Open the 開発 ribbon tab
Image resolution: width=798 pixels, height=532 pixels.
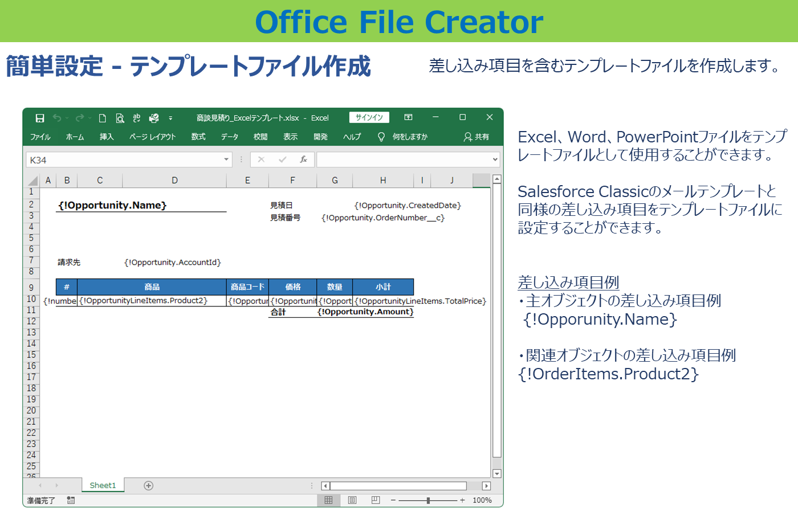[x=321, y=137]
